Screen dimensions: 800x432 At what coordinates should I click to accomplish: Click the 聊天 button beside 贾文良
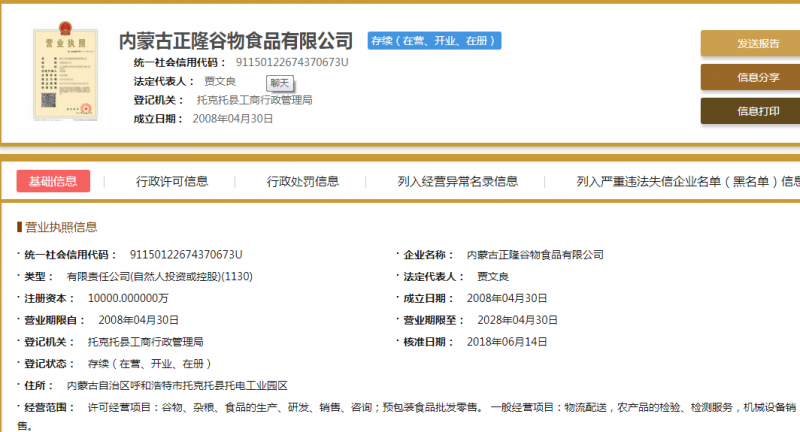coord(280,83)
